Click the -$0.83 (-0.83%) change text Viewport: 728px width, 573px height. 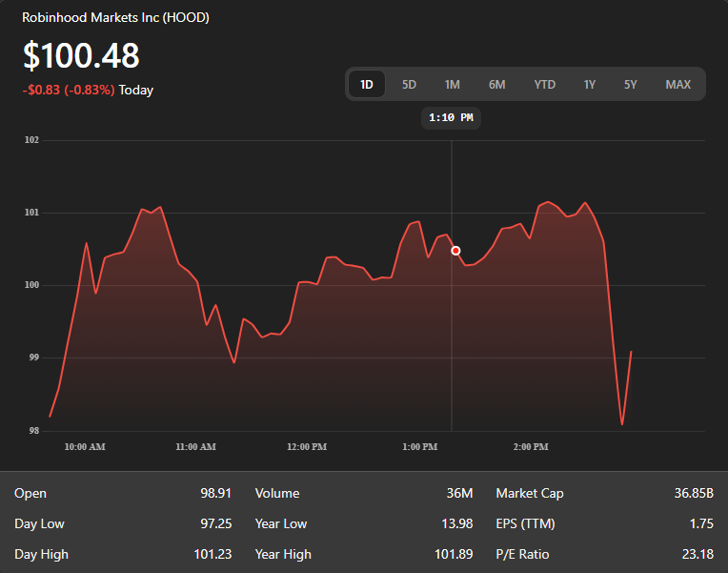[x=69, y=90]
